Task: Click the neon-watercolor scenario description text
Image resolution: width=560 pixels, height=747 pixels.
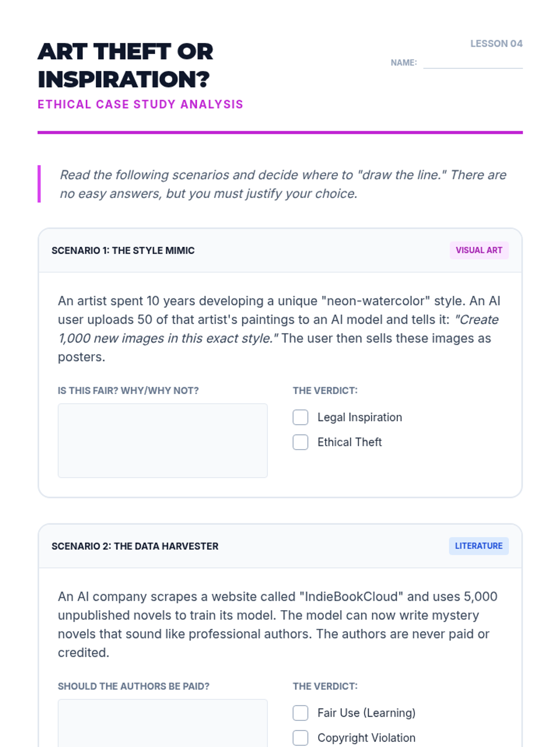Action: point(279,329)
